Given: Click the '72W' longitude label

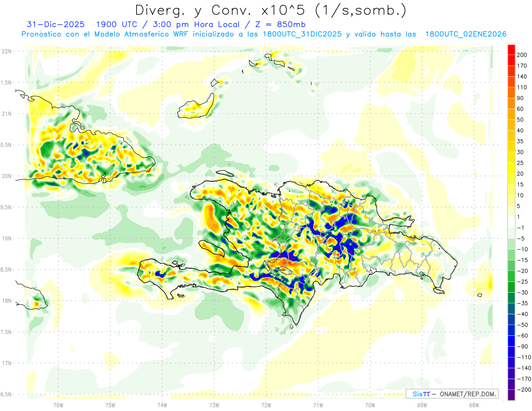Looking at the screenshot, I should (266, 405).
